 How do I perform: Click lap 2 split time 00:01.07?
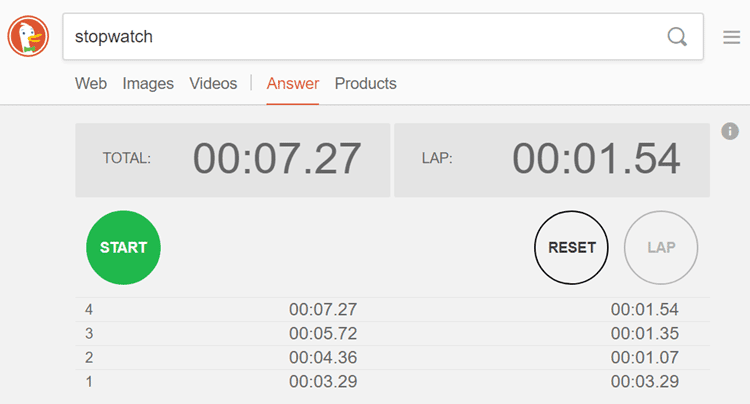645,357
